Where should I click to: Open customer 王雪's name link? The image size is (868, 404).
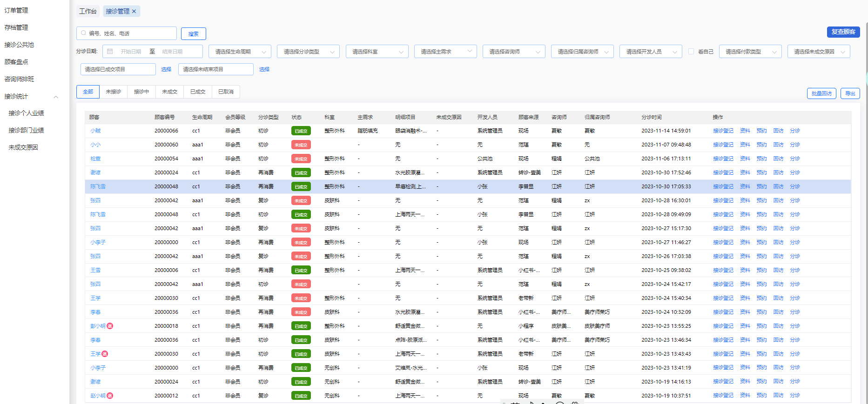(95, 270)
